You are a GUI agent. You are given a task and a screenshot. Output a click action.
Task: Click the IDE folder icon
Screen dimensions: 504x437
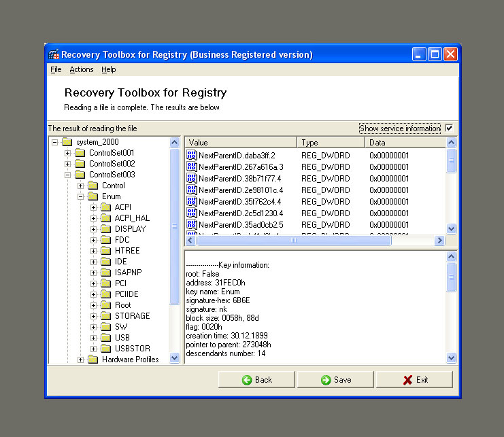click(x=105, y=262)
